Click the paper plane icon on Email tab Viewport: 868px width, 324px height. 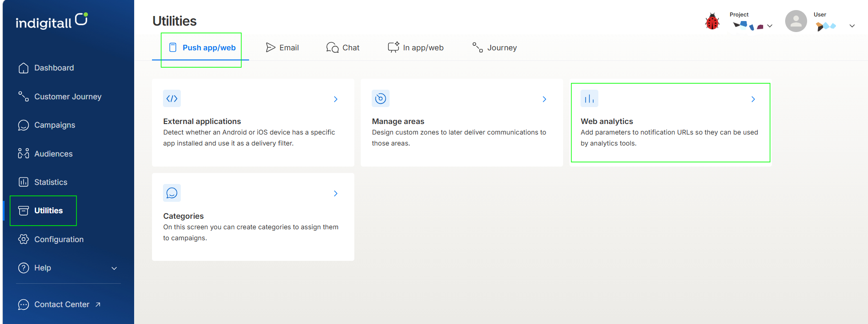click(x=271, y=47)
